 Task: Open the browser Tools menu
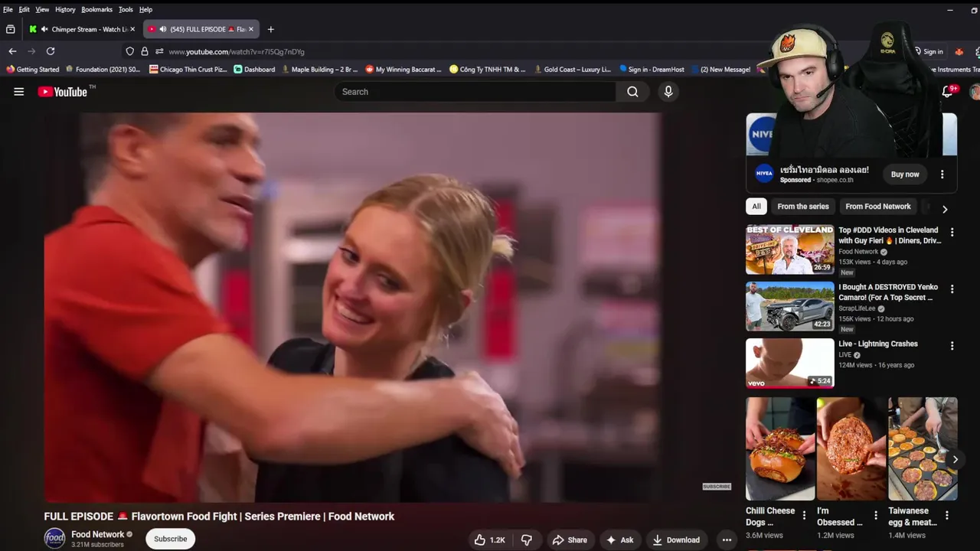coord(126,9)
